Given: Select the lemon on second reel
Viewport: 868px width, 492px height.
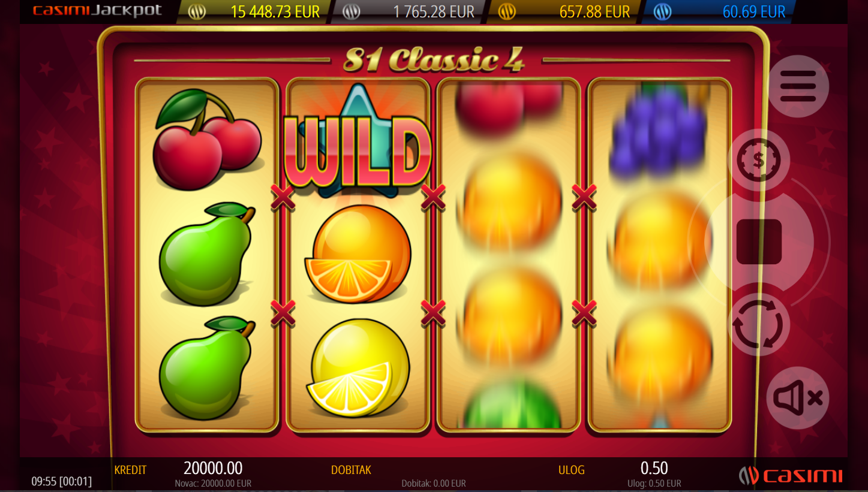Looking at the screenshot, I should [359, 367].
